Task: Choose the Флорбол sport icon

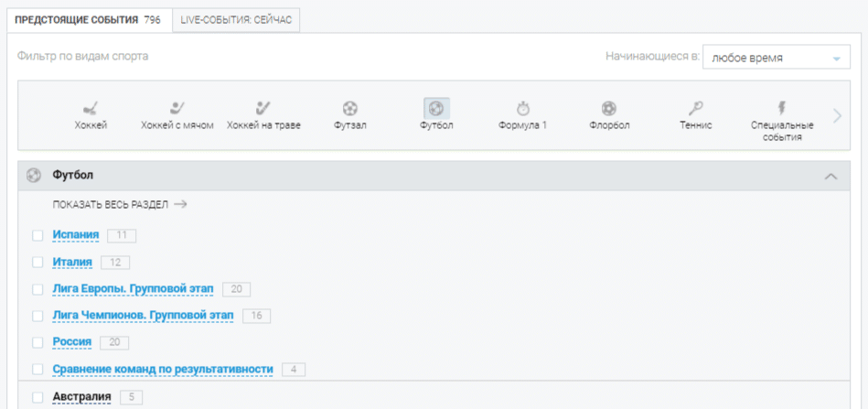Action: click(609, 108)
